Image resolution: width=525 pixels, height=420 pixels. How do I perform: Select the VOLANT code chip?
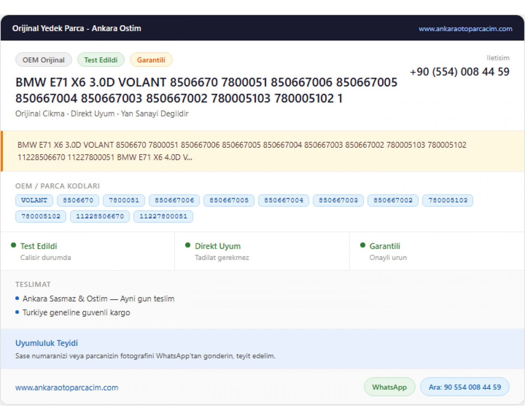[x=34, y=200]
